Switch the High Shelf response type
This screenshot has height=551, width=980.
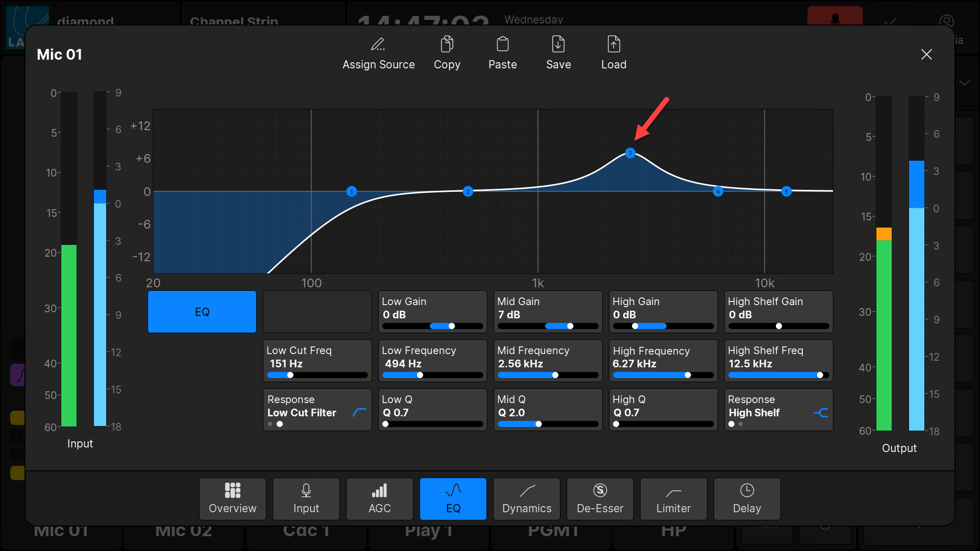point(778,410)
